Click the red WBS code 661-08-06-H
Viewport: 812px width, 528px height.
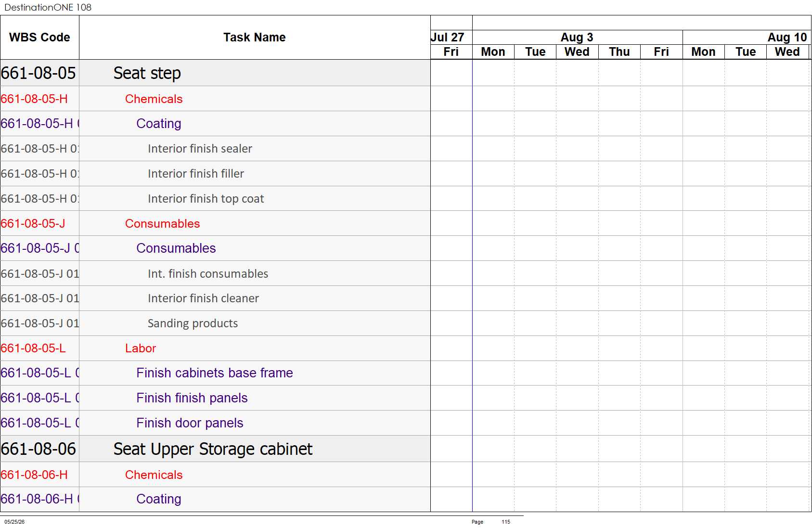[x=34, y=475]
